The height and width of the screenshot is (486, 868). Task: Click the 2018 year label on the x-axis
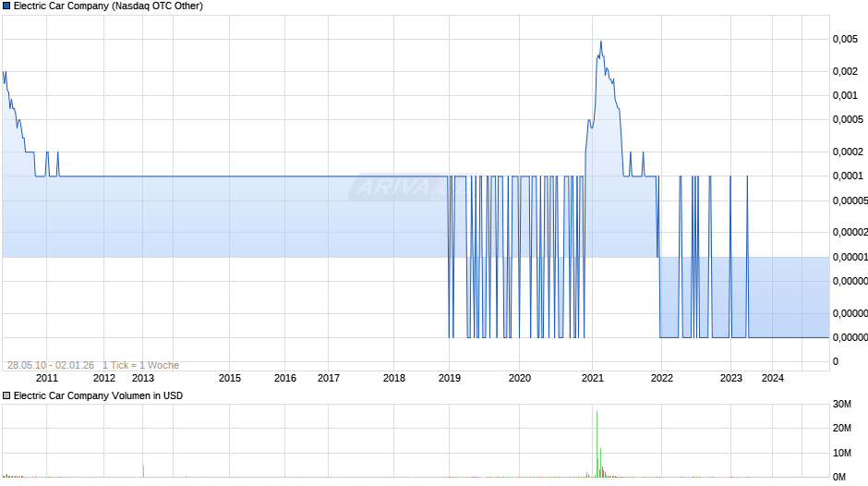pyautogui.click(x=394, y=378)
